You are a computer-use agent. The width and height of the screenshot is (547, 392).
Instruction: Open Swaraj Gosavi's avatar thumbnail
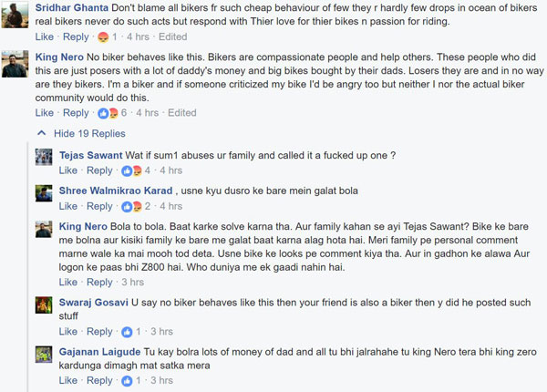[43, 305]
